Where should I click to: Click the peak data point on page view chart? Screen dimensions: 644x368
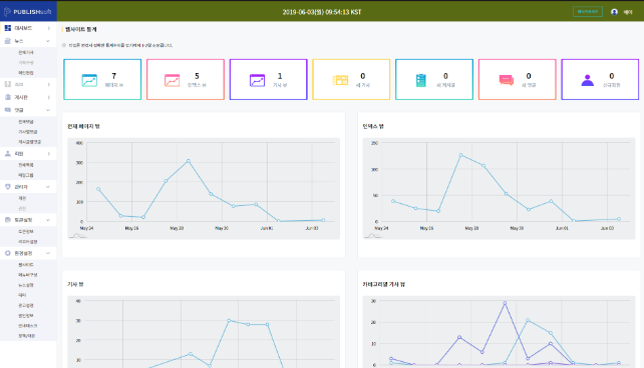tap(189, 161)
